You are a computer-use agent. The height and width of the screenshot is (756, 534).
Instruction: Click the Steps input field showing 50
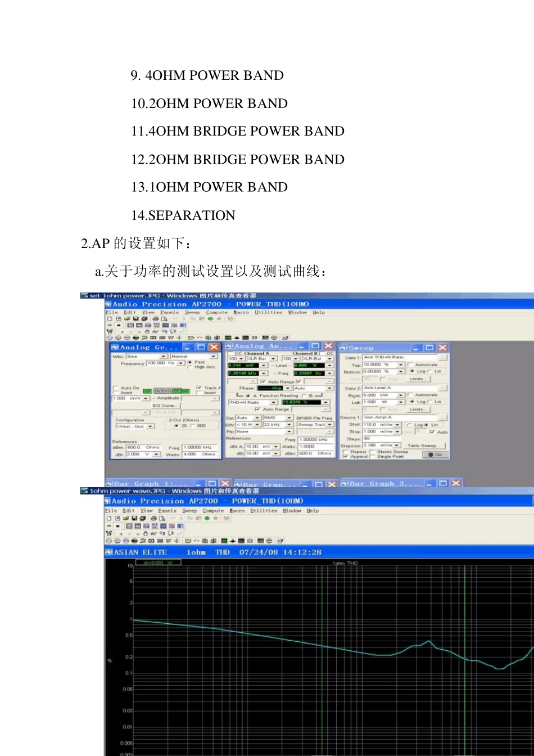point(373,438)
